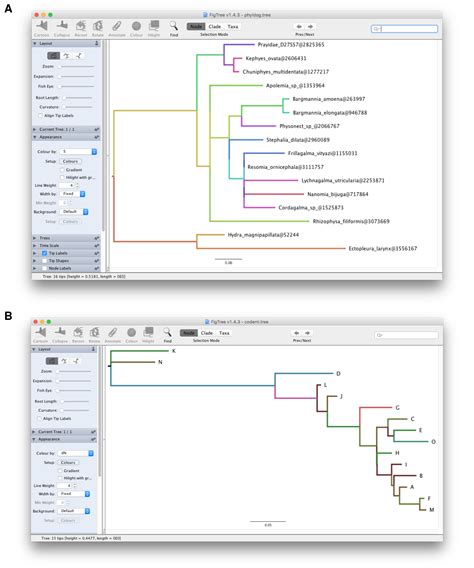The width and height of the screenshot is (474, 568).
Task: Adjust Zoom slider in phyldog.tree window
Action: click(x=76, y=67)
